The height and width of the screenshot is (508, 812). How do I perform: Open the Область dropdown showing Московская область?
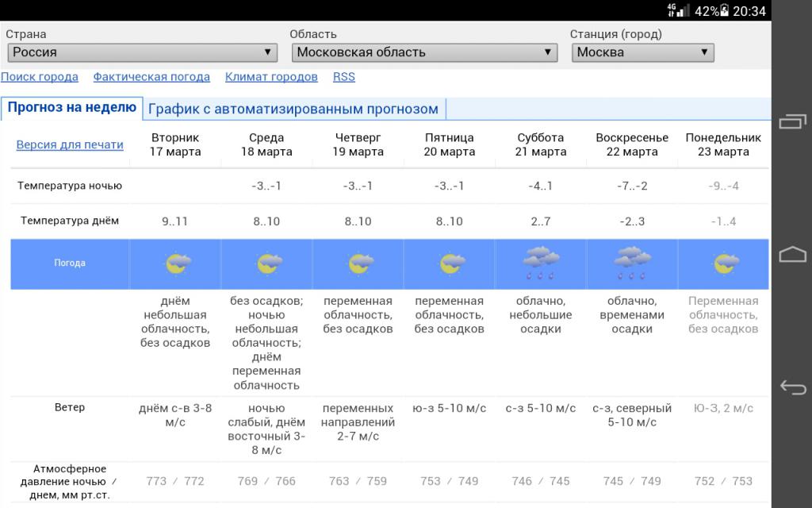pos(425,52)
